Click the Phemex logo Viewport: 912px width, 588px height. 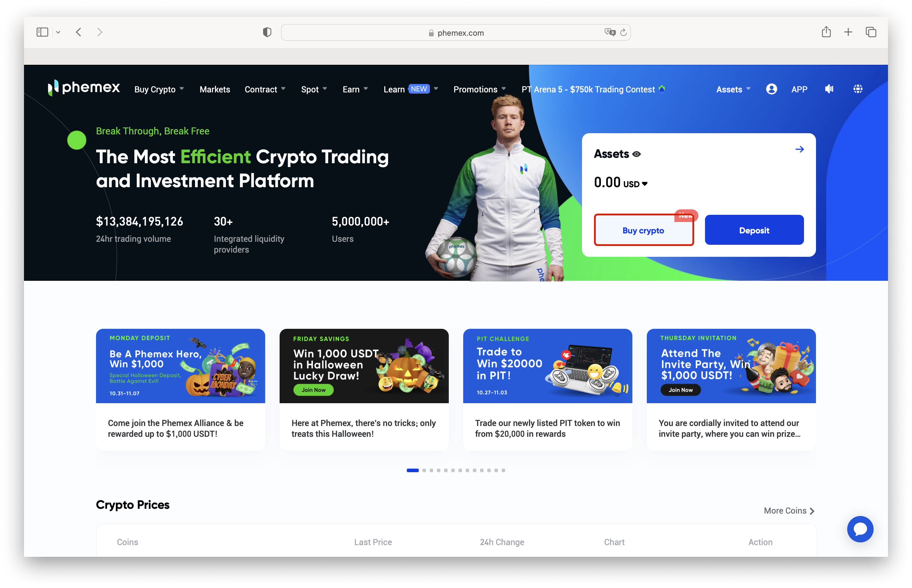pos(84,88)
